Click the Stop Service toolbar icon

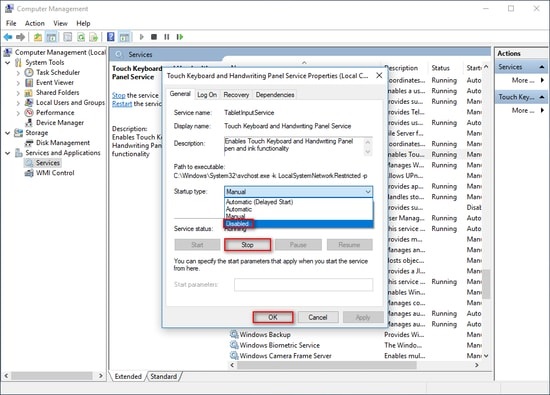pos(154,37)
